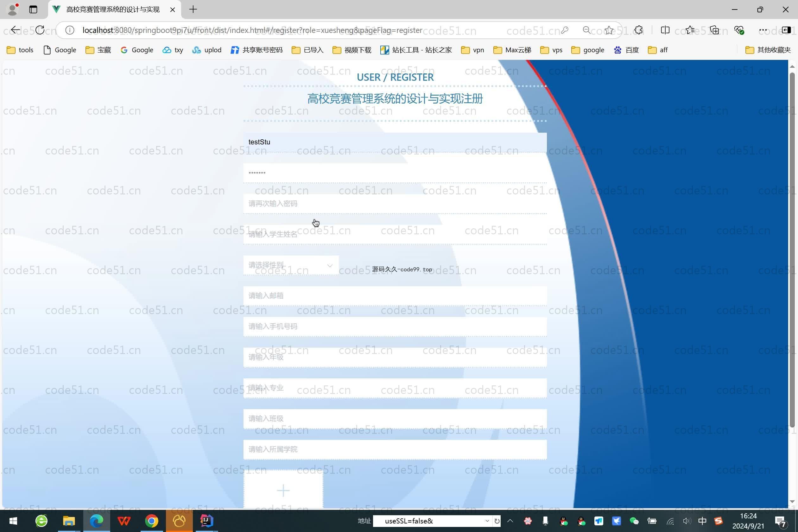Viewport: 798px width, 532px height.
Task: Expand the 请选择性别 dropdown
Action: [x=291, y=265]
